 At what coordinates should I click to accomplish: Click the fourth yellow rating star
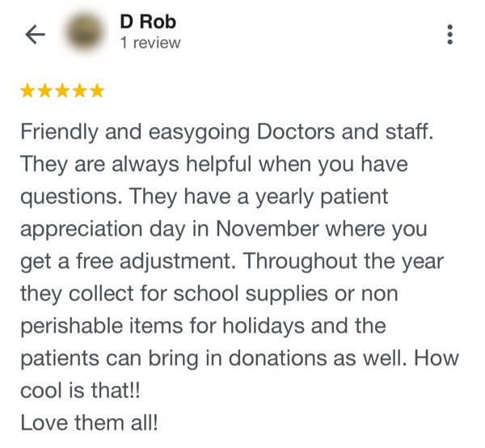(x=80, y=91)
